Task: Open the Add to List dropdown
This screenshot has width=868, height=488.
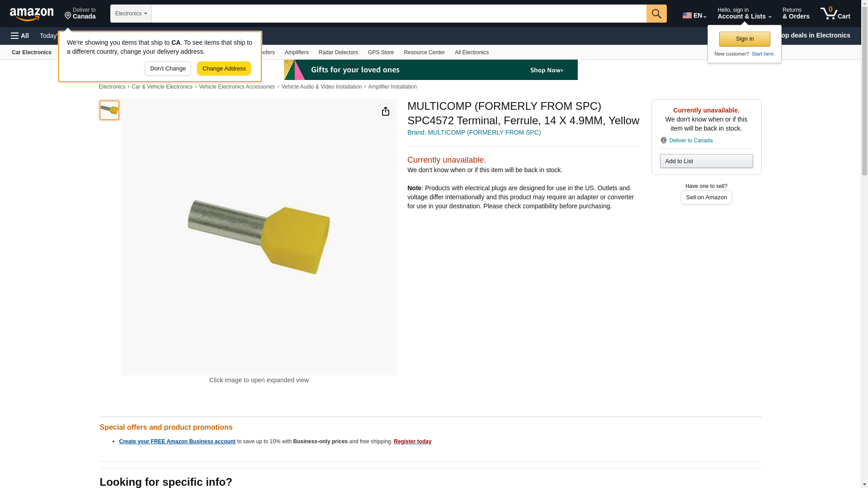Action: pyautogui.click(x=706, y=161)
